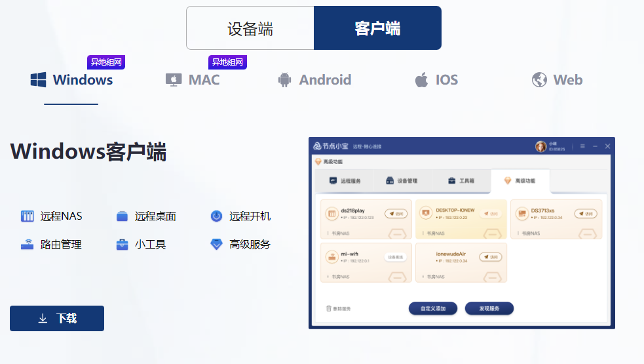This screenshot has height=364, width=644.
Task: Open the 设备管理 tab in preview
Action: coord(402,181)
